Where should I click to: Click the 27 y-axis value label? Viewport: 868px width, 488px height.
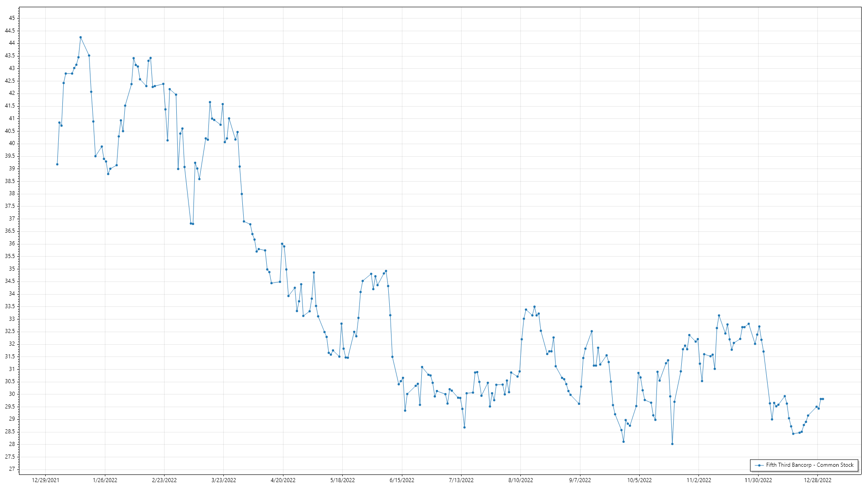(x=12, y=469)
